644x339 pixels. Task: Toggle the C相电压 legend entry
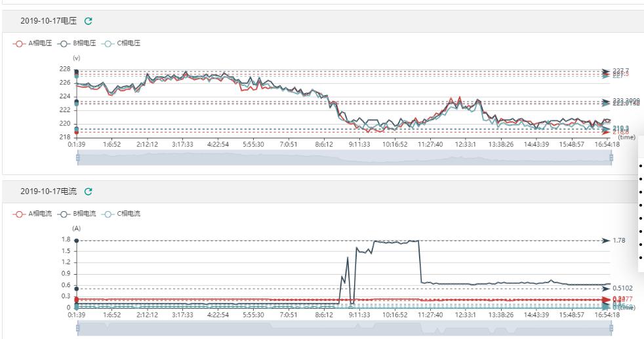pyautogui.click(x=123, y=43)
